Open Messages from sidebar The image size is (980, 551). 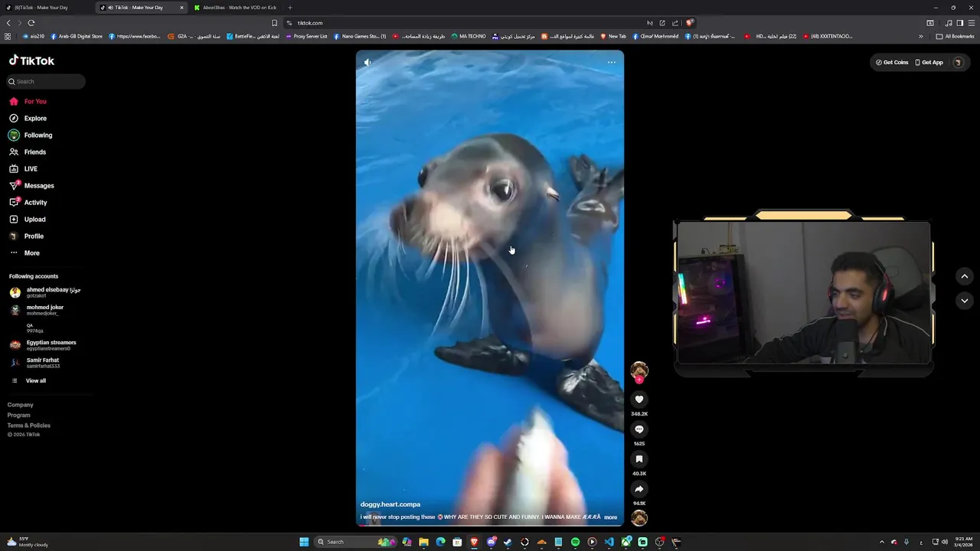tap(32, 185)
